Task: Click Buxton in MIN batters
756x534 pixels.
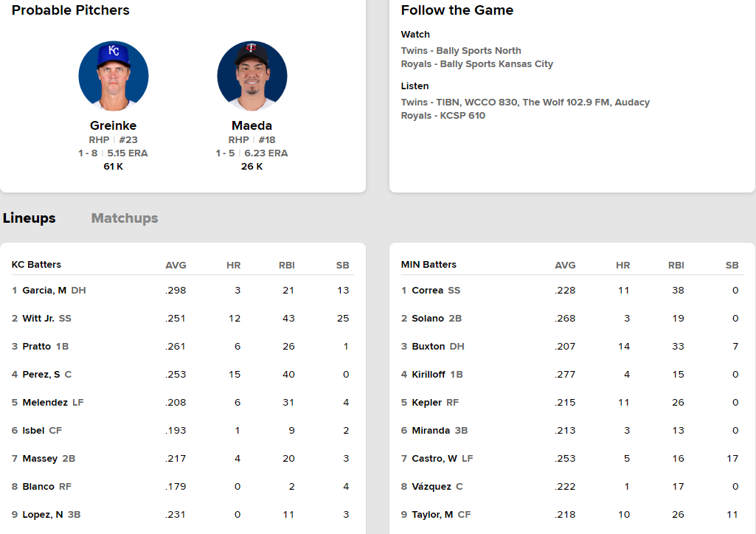Action: tap(428, 347)
